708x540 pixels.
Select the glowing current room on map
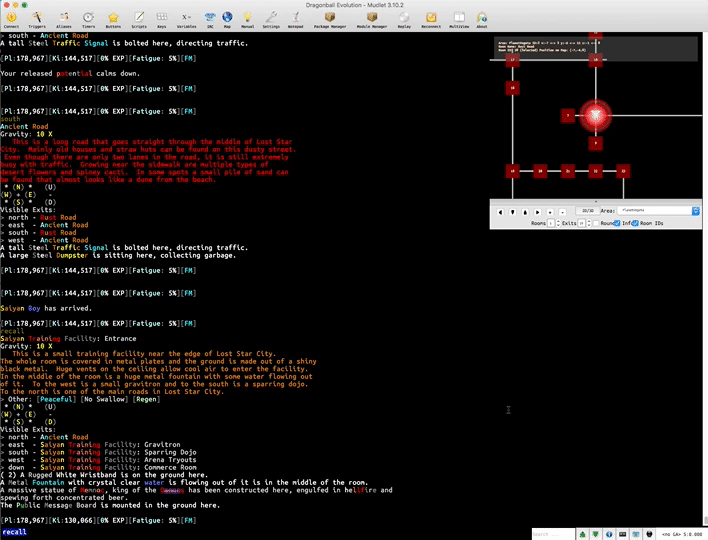click(596, 116)
